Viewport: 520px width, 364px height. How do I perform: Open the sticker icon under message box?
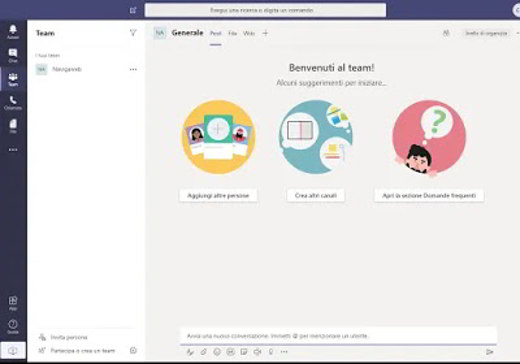pyautogui.click(x=244, y=352)
